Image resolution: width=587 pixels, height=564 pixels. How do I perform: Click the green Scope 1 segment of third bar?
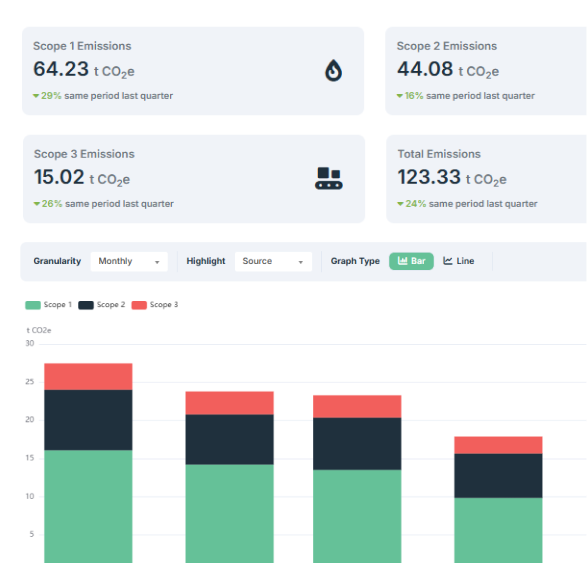[357, 516]
